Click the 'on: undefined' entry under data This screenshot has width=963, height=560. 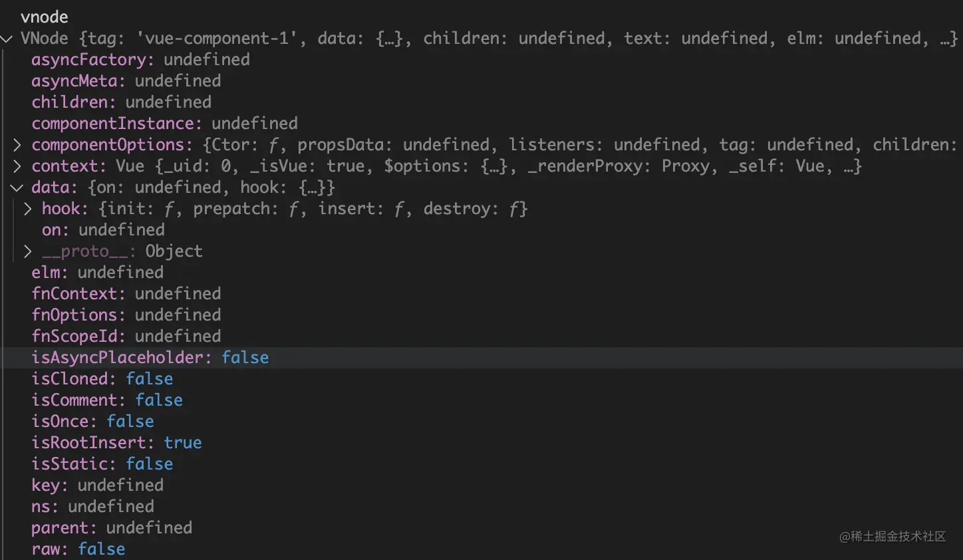[103, 230]
